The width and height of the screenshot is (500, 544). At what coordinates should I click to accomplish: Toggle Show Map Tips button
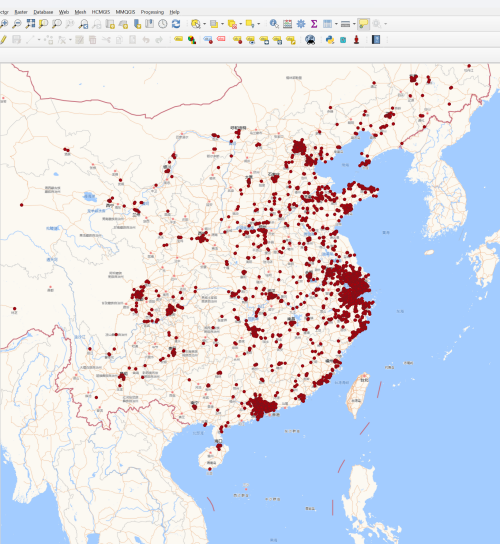pyautogui.click(x=363, y=24)
